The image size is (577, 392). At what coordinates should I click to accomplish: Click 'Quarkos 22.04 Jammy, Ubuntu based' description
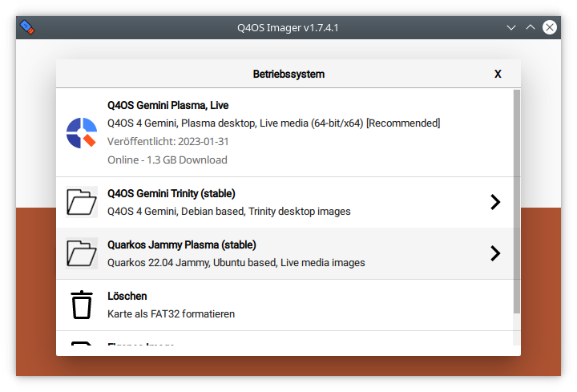pyautogui.click(x=236, y=263)
